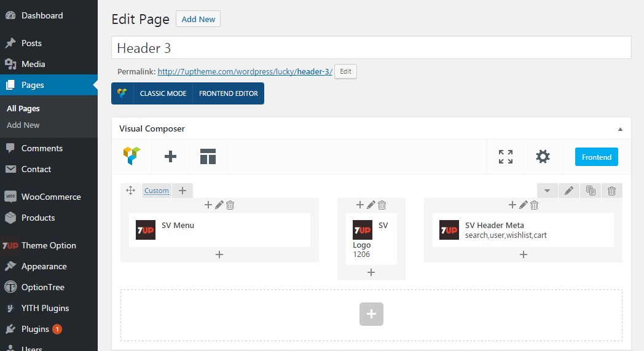Screen dimensions: 644x351
Task: Enter fullscreen mode in Visual Composer
Action: [x=506, y=157]
